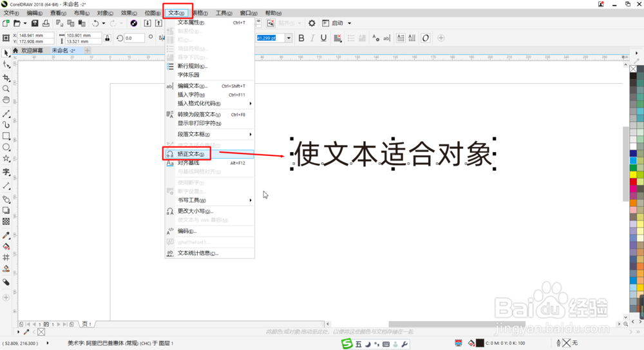
Task: Select the Zoom magnifier tool
Action: [x=6, y=89]
